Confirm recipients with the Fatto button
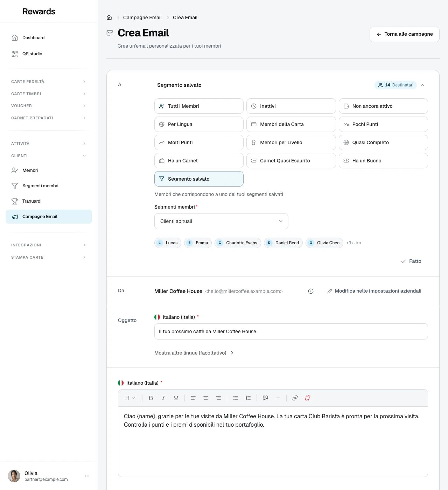The width and height of the screenshot is (448, 490). (x=411, y=261)
